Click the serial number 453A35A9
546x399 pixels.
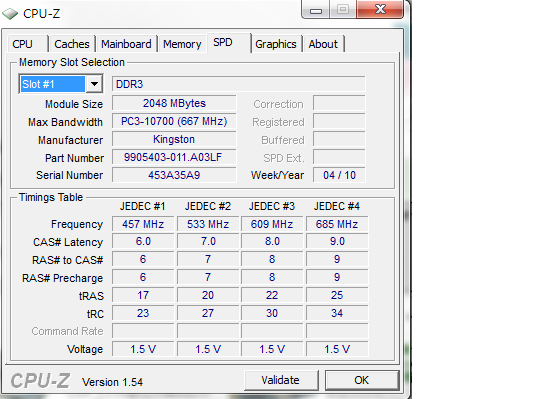[x=174, y=175]
